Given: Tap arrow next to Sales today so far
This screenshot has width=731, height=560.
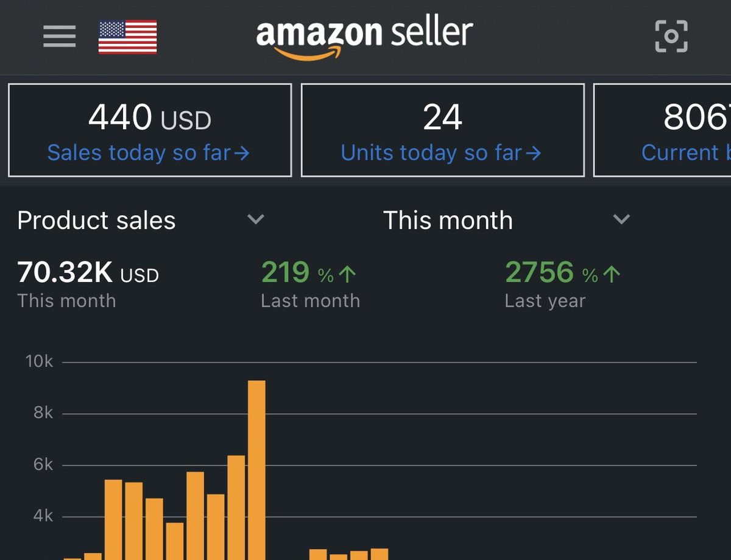Looking at the screenshot, I should click(x=242, y=153).
